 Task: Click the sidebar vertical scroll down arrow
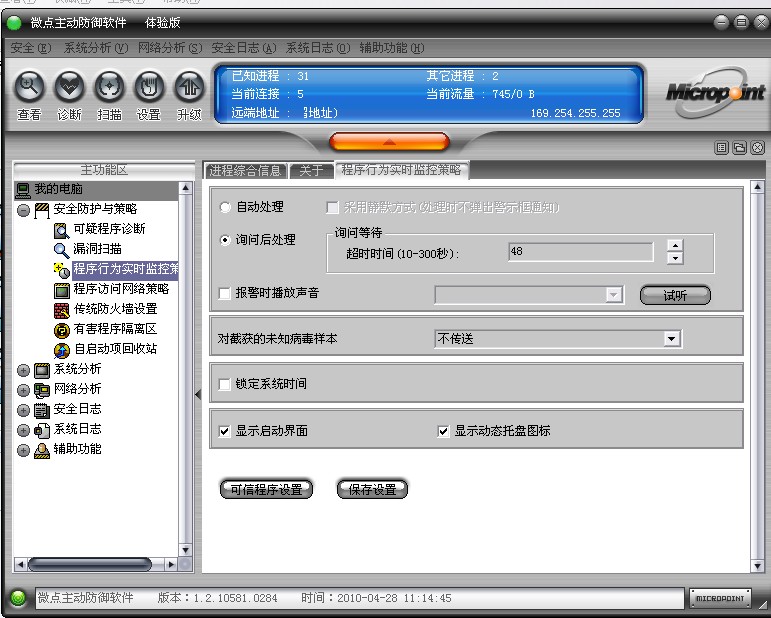pyautogui.click(x=185, y=550)
